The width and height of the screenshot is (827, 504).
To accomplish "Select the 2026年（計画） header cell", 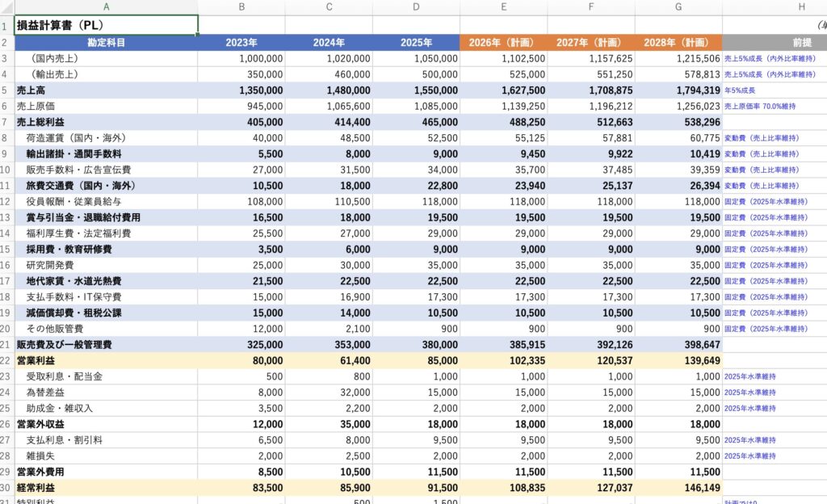I will click(503, 42).
